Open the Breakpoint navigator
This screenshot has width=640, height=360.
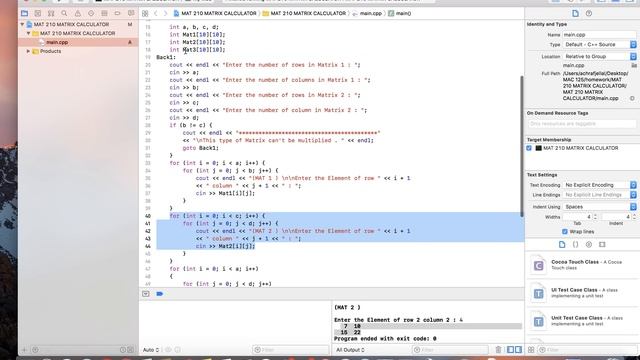[117, 13]
